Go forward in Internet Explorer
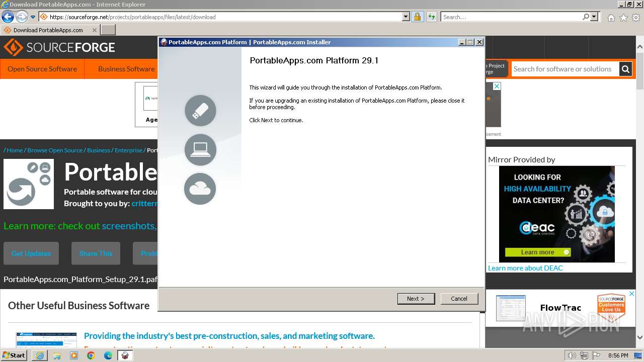644x362 pixels. tap(22, 17)
